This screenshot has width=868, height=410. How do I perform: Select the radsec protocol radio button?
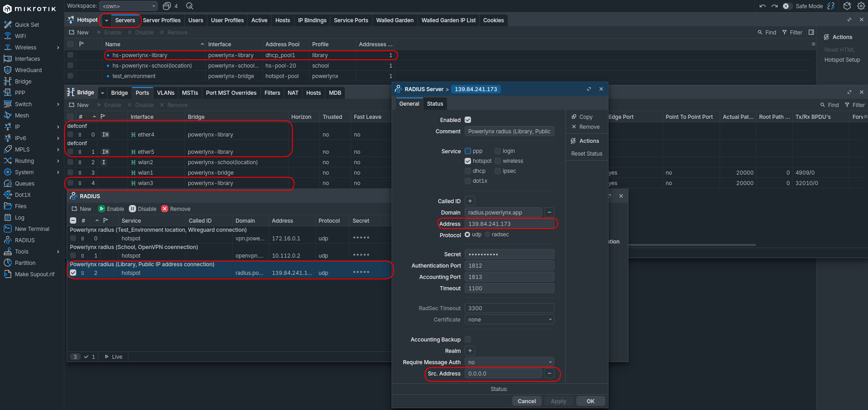coord(487,234)
